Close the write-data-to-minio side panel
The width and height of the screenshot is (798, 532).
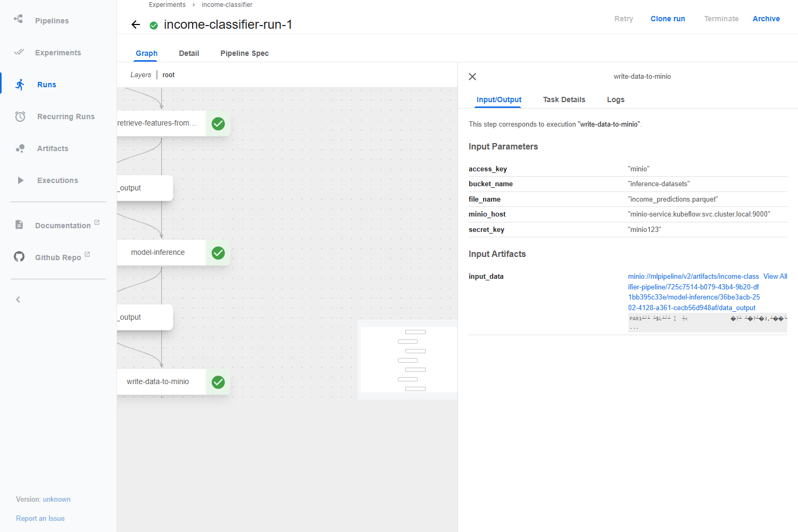point(472,77)
